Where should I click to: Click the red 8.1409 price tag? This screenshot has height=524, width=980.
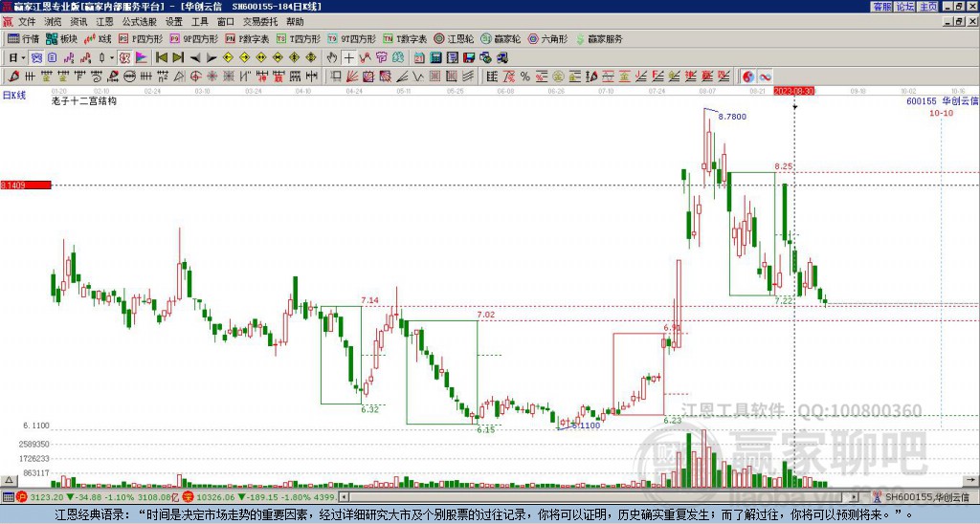tap(26, 185)
